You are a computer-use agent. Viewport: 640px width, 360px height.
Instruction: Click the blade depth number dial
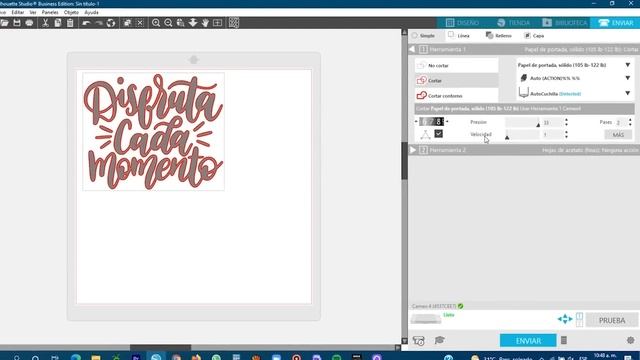point(431,122)
